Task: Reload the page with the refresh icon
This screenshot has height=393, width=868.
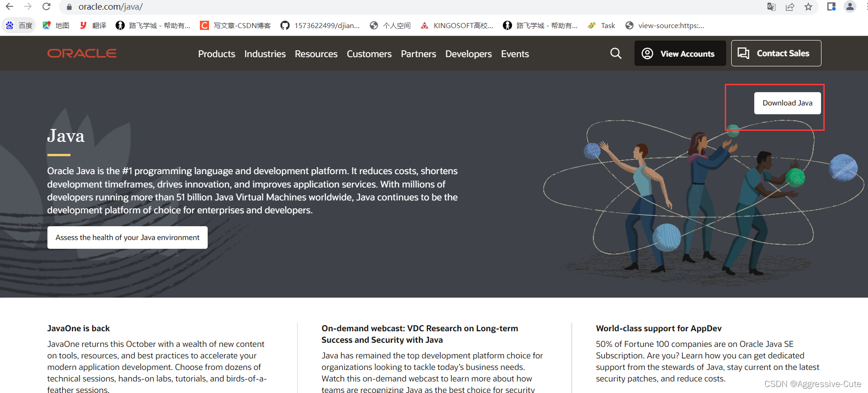Action: [47, 6]
